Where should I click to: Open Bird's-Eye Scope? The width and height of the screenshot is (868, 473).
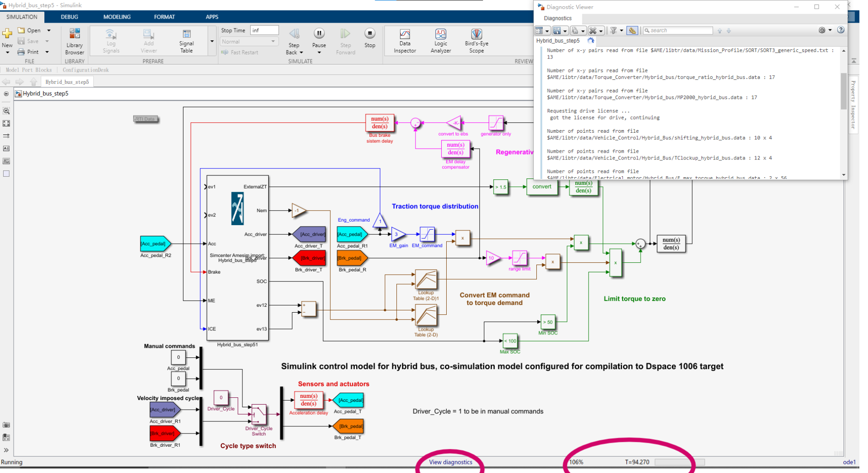(476, 41)
